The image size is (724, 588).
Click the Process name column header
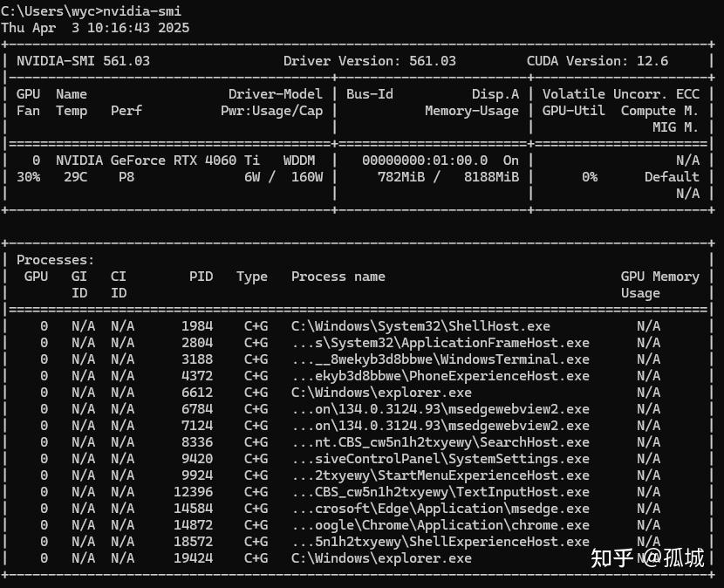coord(338,277)
